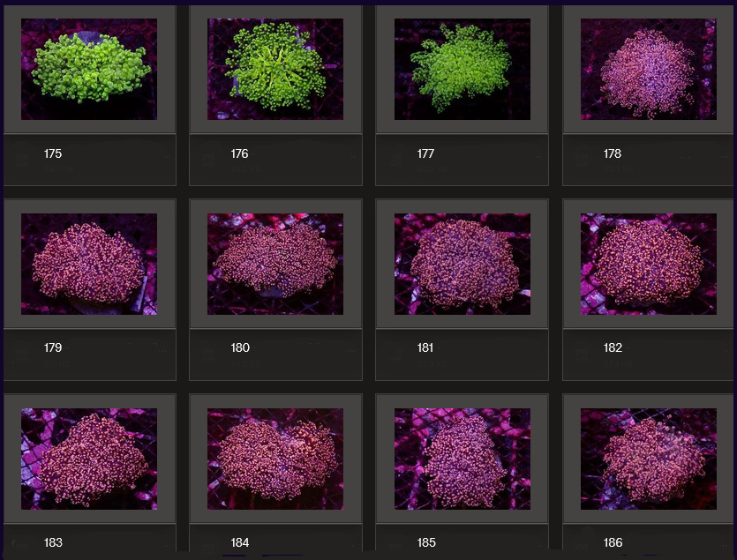Image resolution: width=737 pixels, height=560 pixels.
Task: Click the file name label "184"
Action: click(239, 542)
